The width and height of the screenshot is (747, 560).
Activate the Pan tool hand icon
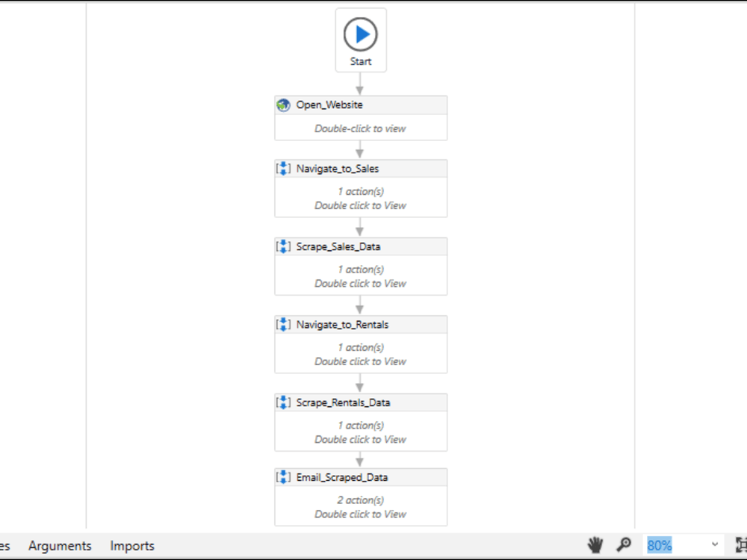595,545
